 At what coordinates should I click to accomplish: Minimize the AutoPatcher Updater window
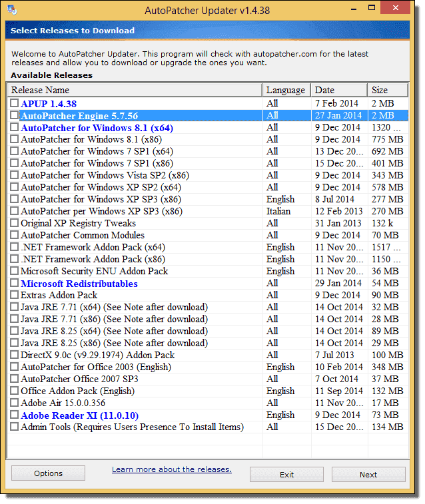coord(354,8)
